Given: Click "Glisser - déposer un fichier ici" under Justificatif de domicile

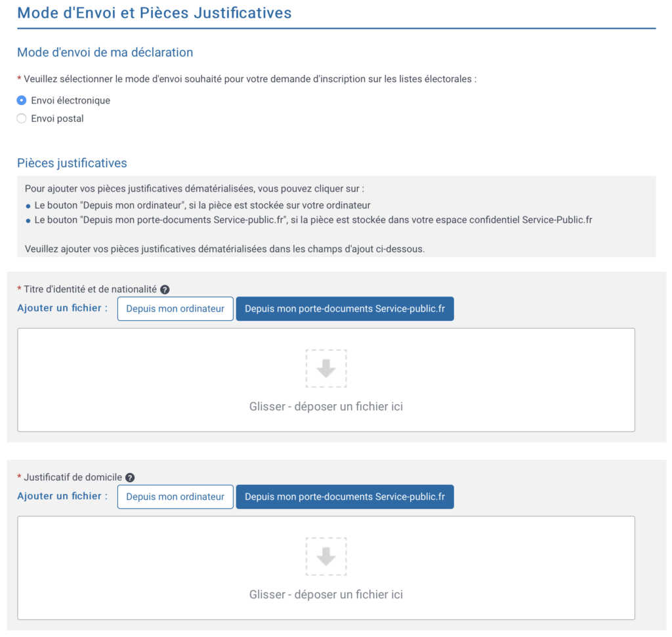Looking at the screenshot, I should pos(326,595).
